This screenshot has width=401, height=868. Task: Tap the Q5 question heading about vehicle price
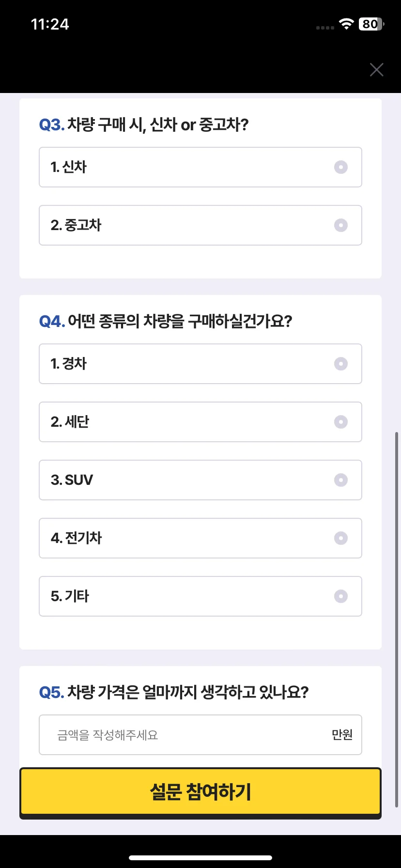click(x=174, y=692)
